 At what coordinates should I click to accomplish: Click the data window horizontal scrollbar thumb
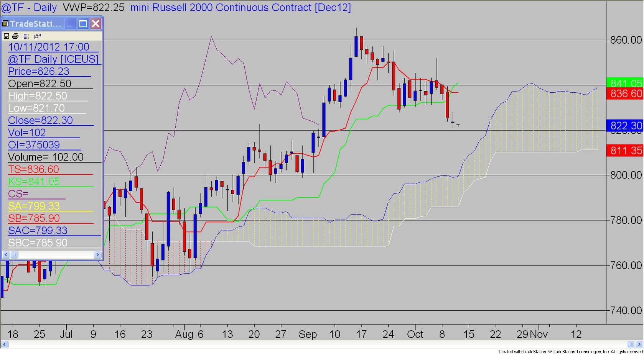(13, 254)
